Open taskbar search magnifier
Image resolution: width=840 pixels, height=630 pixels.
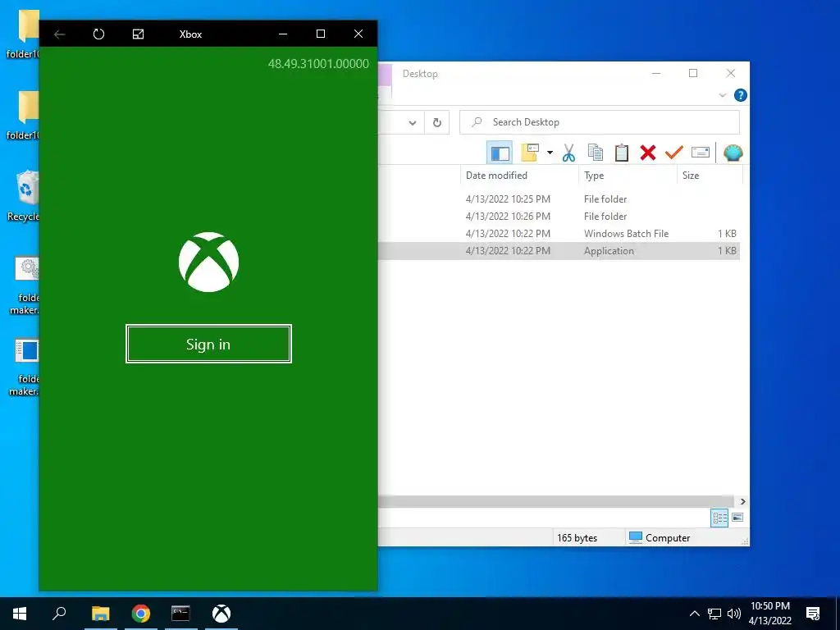(59, 614)
